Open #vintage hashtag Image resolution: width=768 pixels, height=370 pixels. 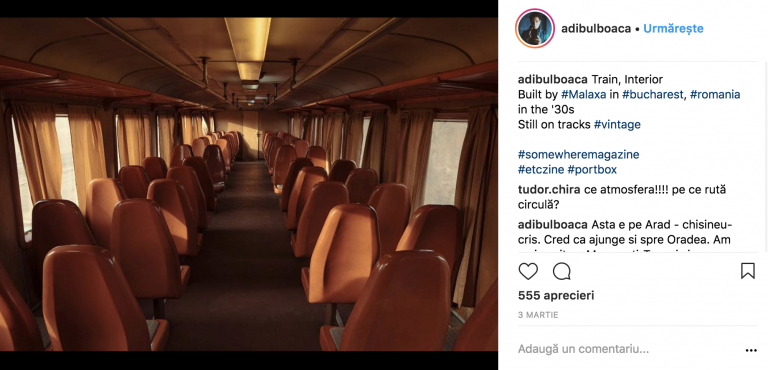coord(617,124)
